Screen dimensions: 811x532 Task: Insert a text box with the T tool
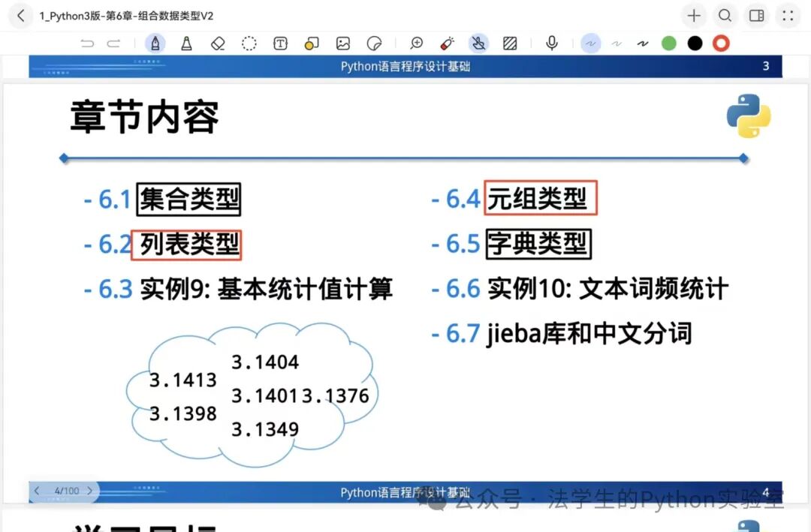[280, 44]
